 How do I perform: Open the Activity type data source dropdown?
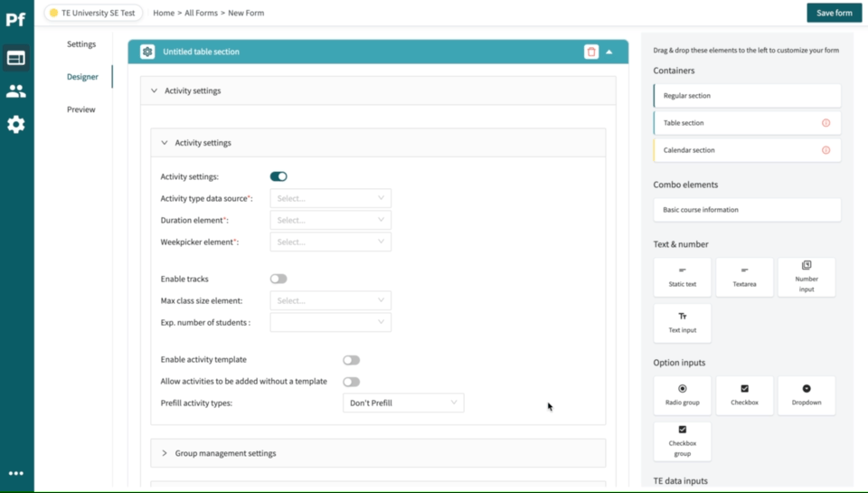tap(331, 198)
